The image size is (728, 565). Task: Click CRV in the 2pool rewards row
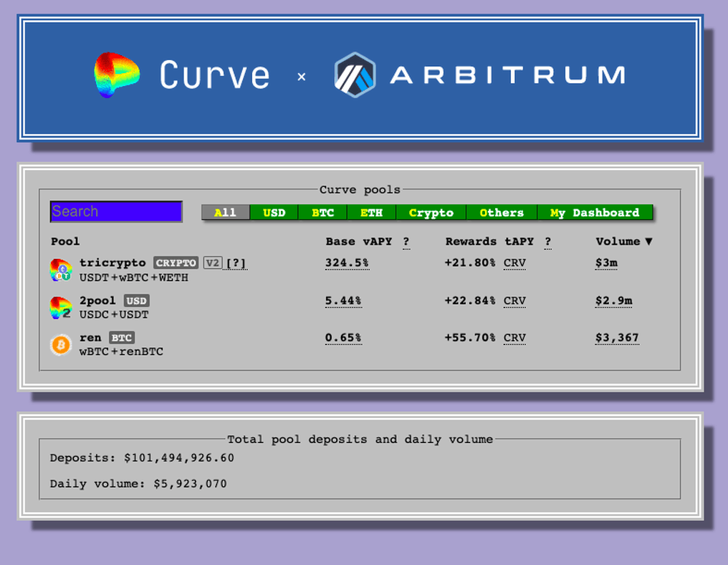click(514, 300)
